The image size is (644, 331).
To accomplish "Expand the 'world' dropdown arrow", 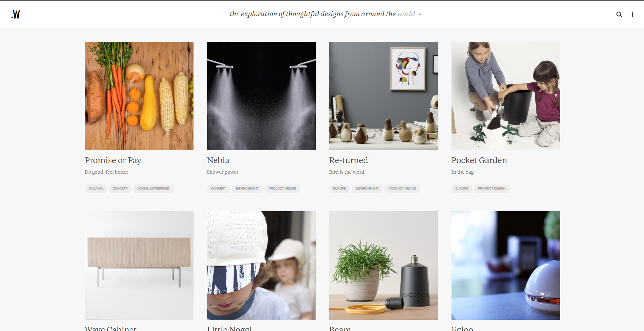I will [x=420, y=14].
